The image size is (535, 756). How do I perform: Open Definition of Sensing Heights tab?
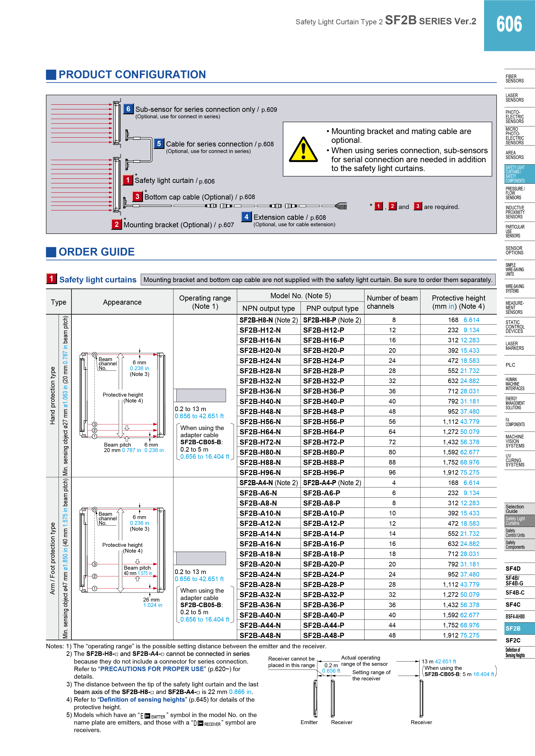point(519,653)
